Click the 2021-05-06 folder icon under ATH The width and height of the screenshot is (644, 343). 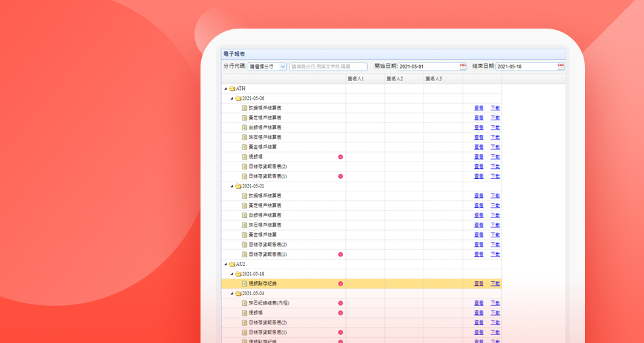[x=238, y=98]
